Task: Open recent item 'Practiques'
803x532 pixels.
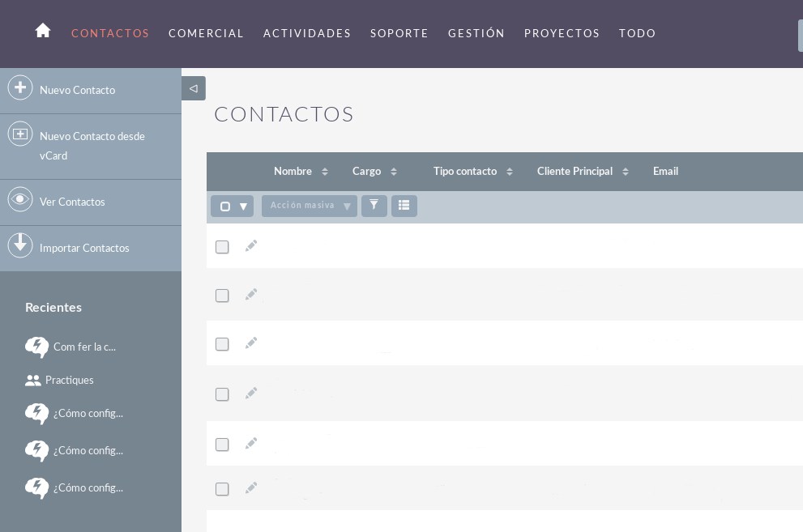Action: pyautogui.click(x=69, y=380)
